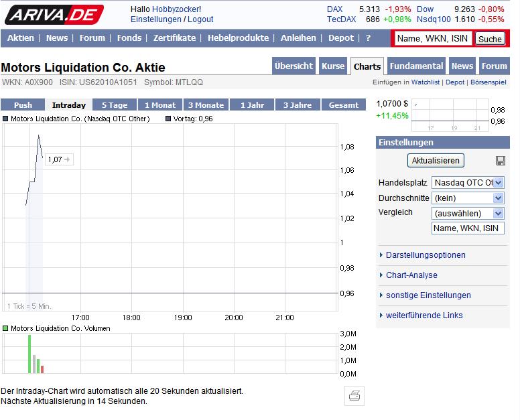Viewport: 520px width, 420px height.
Task: Click the Watchlist link
Action: (x=426, y=82)
